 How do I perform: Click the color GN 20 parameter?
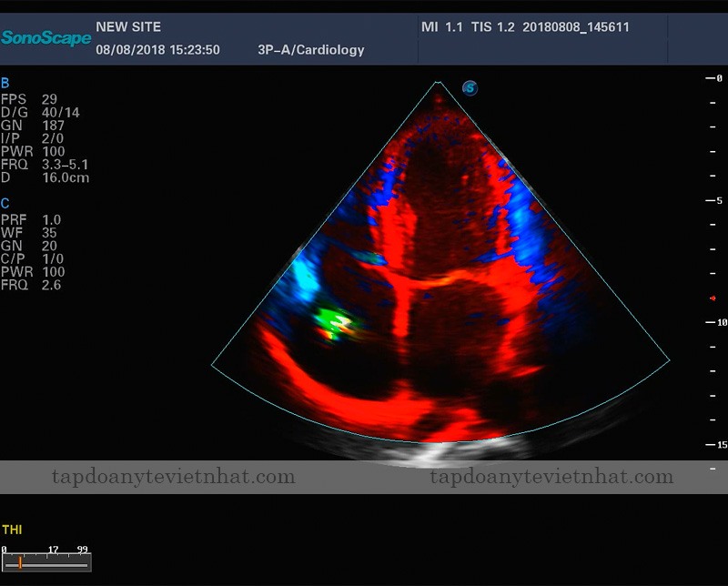point(29,246)
